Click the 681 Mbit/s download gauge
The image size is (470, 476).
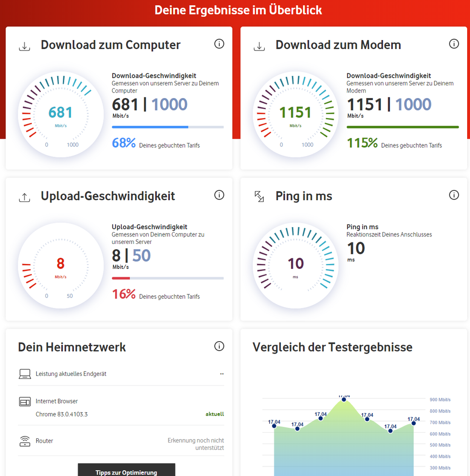(x=60, y=115)
